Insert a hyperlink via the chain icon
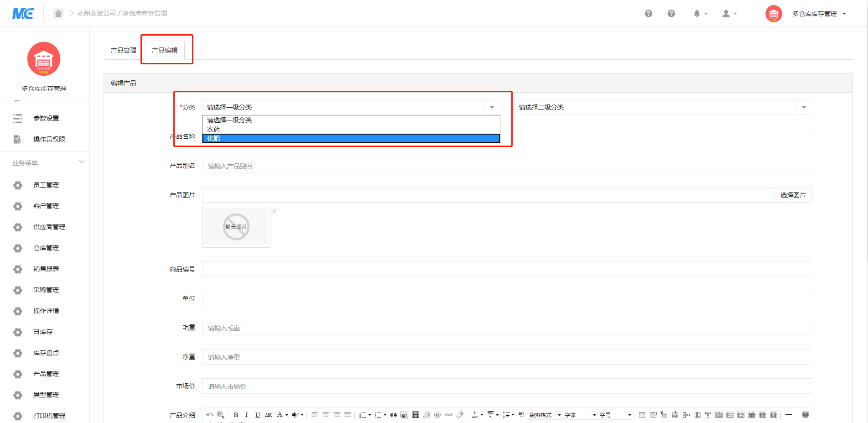 (x=449, y=415)
